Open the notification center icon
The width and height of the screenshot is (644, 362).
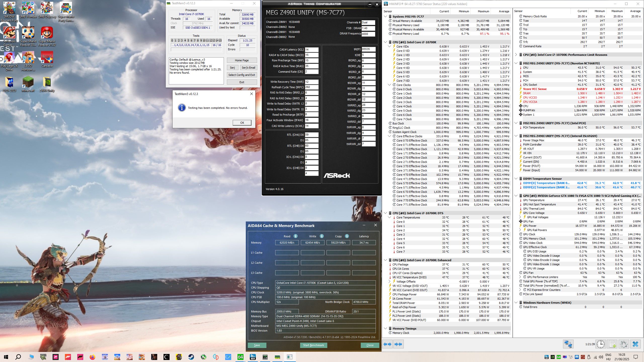click(x=636, y=357)
